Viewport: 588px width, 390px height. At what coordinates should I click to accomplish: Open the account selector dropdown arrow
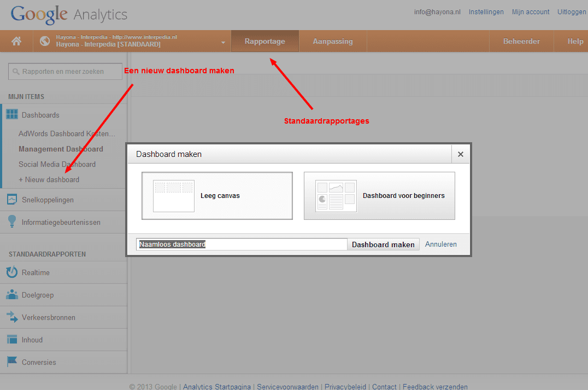coord(223,43)
